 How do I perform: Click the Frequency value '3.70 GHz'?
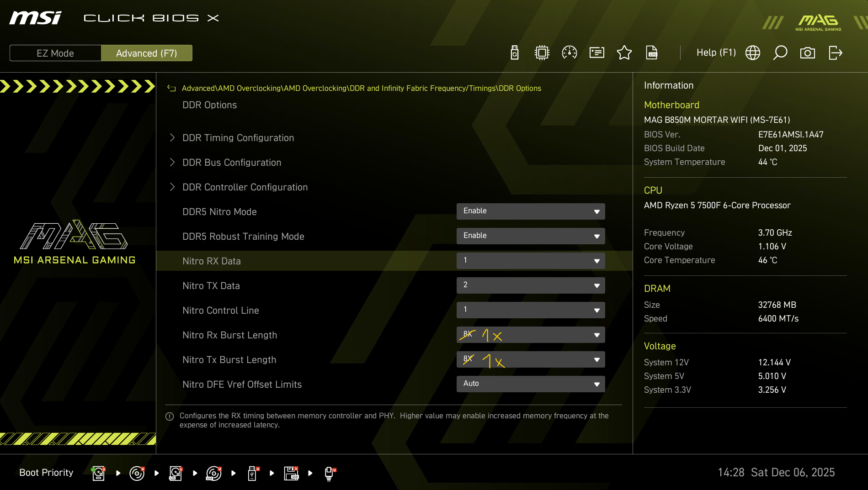(775, 233)
